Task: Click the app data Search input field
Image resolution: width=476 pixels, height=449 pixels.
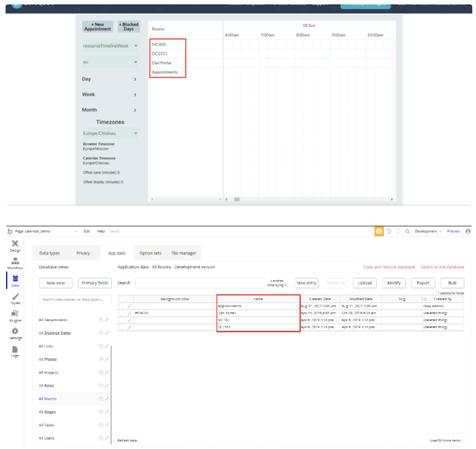Action: coord(200,283)
